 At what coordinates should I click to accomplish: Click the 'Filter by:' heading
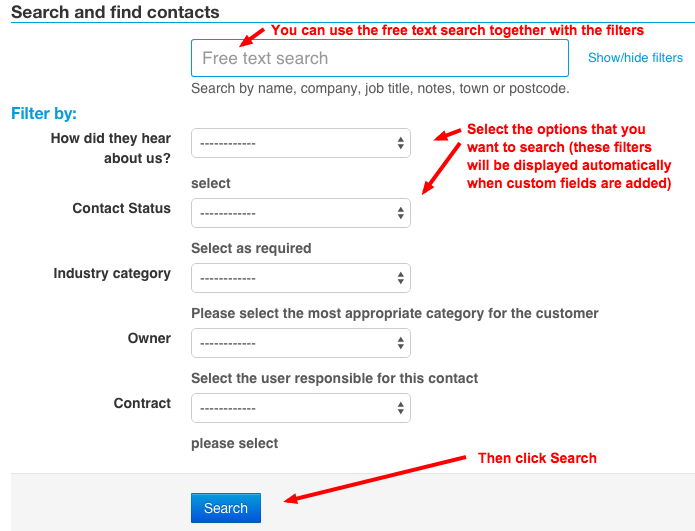click(x=44, y=114)
